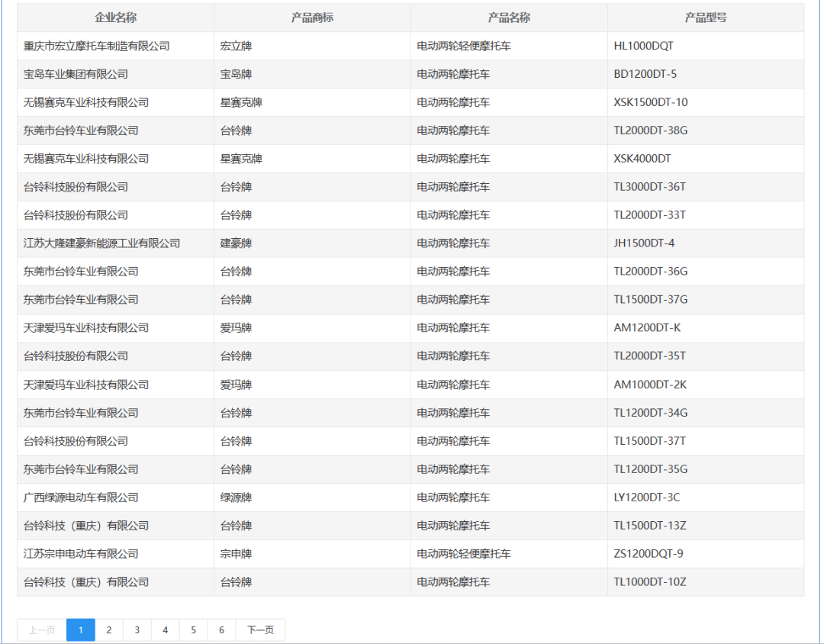
Task: Open page 3 in pagination
Action: pos(137,630)
